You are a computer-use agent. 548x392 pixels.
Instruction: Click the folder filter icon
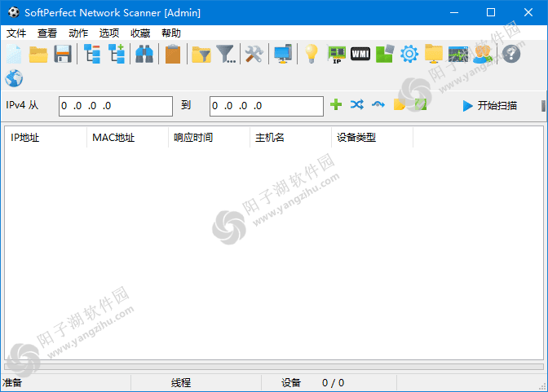pyautogui.click(x=201, y=55)
